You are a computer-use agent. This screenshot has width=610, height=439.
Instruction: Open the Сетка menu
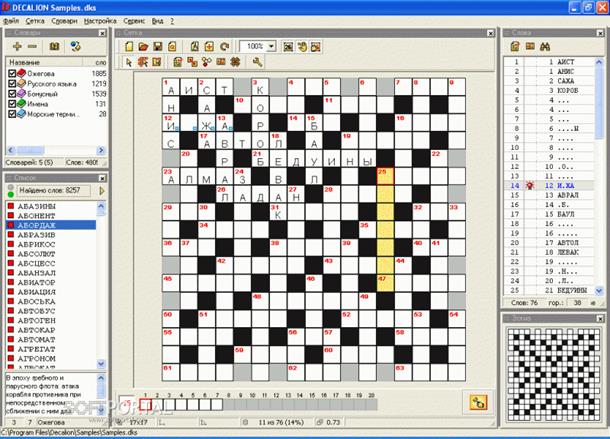[x=35, y=20]
